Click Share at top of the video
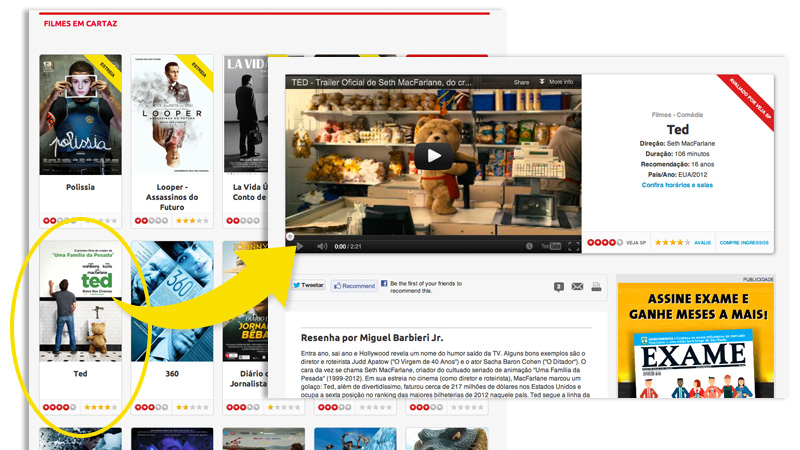Screen dimensions: 800x450 click(x=521, y=82)
